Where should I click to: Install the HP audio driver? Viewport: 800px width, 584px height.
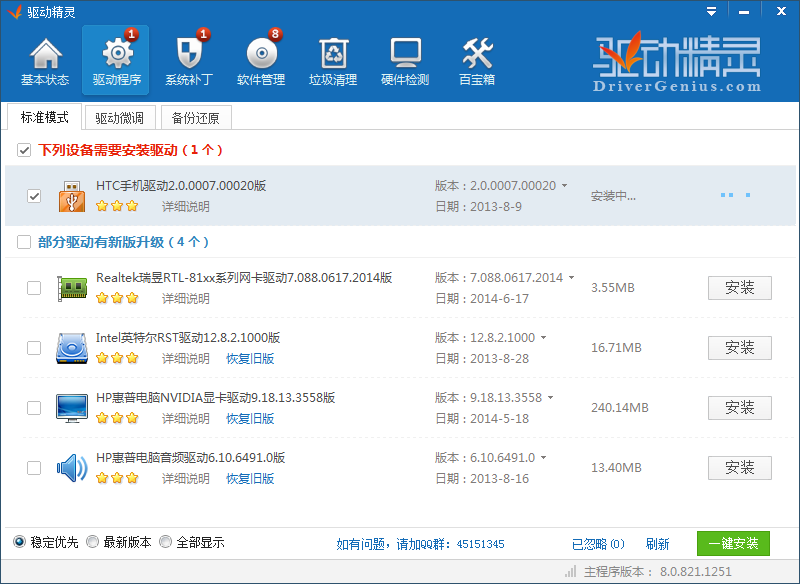[x=739, y=468]
